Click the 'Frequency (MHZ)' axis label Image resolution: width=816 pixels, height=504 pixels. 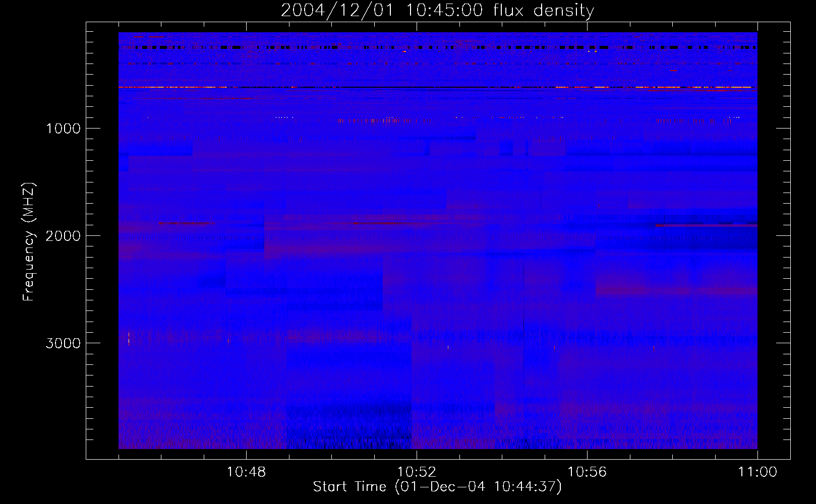click(x=29, y=242)
